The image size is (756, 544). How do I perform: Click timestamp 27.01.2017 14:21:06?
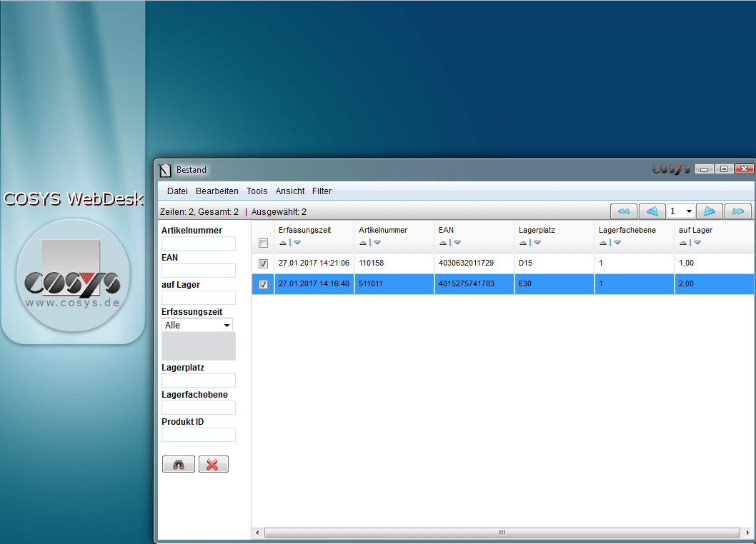point(314,263)
